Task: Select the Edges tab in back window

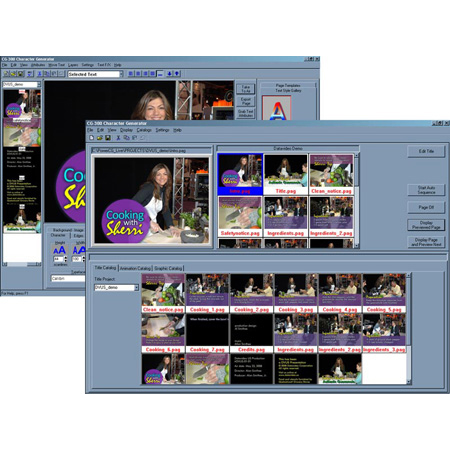Action: pyautogui.click(x=79, y=236)
